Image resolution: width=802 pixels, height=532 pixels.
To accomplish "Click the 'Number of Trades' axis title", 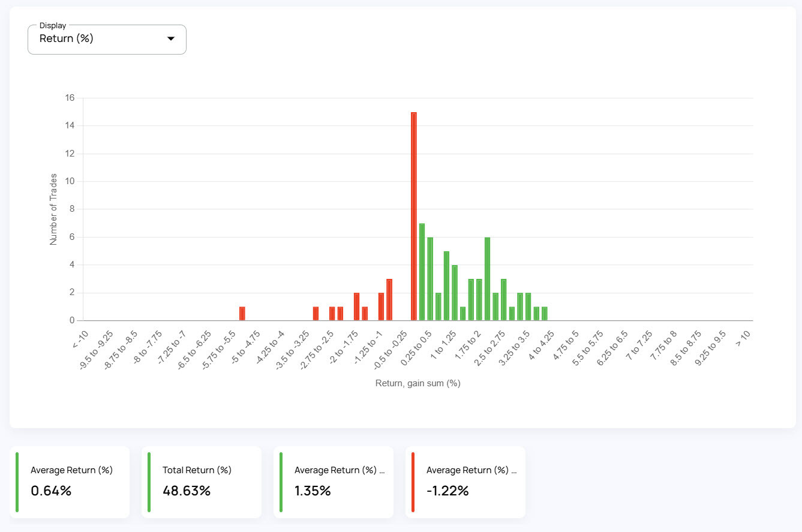I will coord(53,209).
